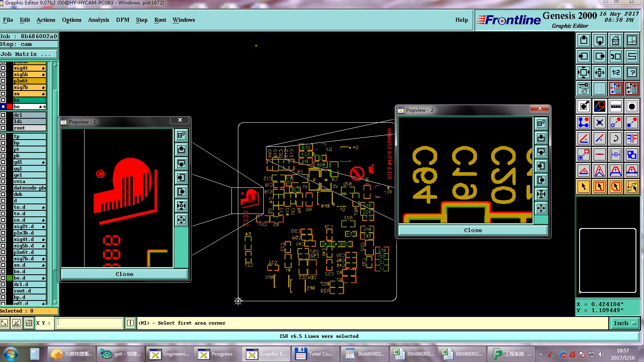Click Close button in Popview - 2
This screenshot has width=644, height=362.
click(x=473, y=230)
